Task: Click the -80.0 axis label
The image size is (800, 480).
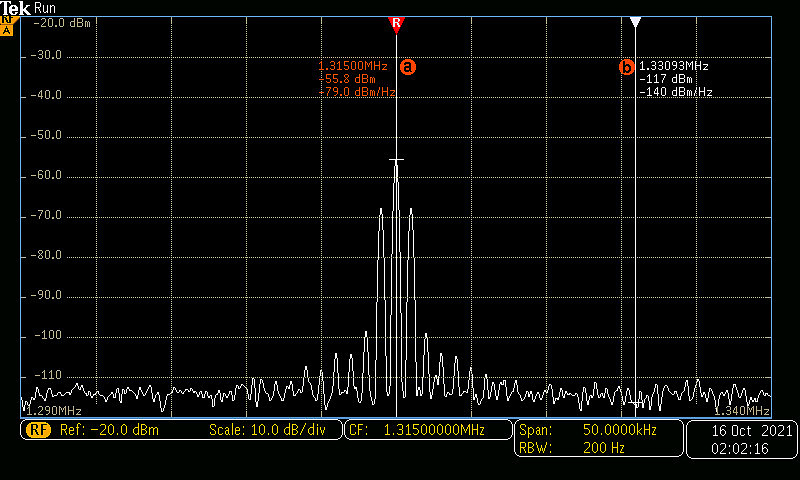Action: [x=46, y=255]
